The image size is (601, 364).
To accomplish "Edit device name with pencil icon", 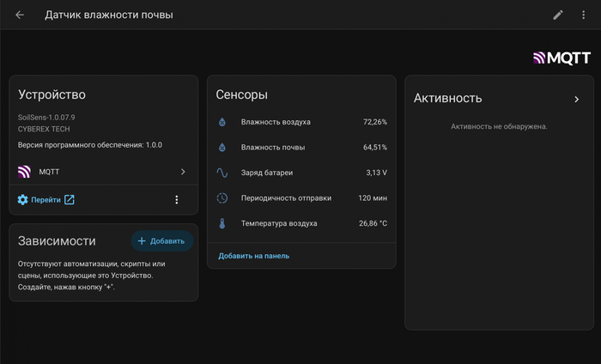I will click(x=558, y=15).
